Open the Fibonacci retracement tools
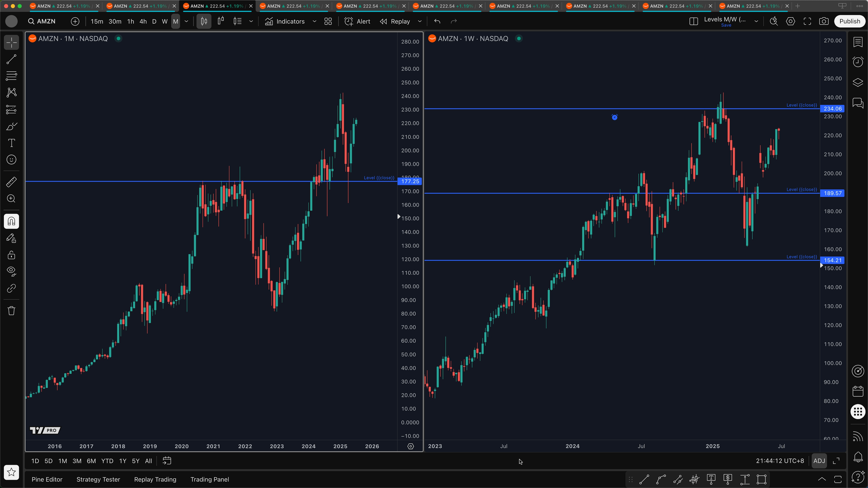The image size is (868, 488). (x=12, y=76)
